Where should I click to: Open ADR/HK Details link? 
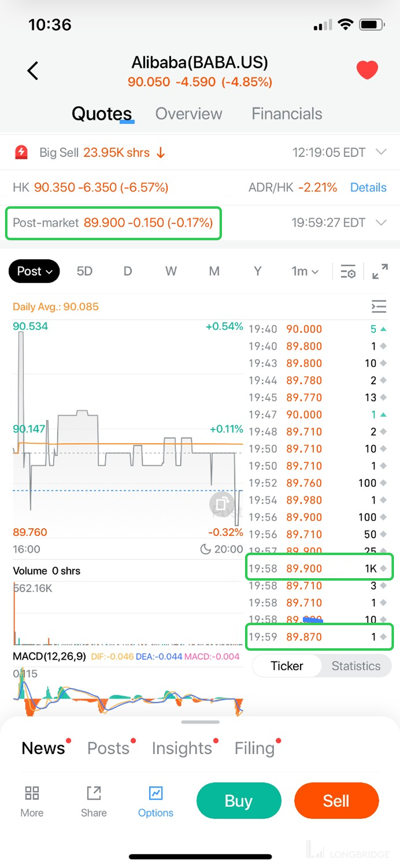(x=368, y=187)
